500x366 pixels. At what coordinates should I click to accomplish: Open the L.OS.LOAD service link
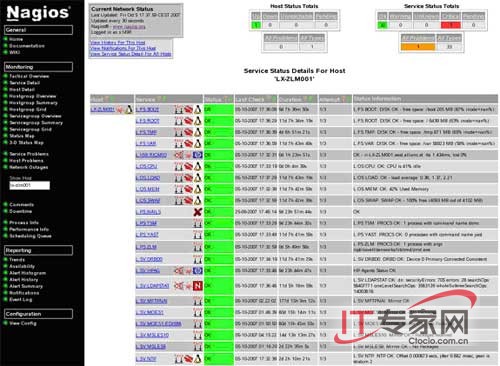[148, 178]
